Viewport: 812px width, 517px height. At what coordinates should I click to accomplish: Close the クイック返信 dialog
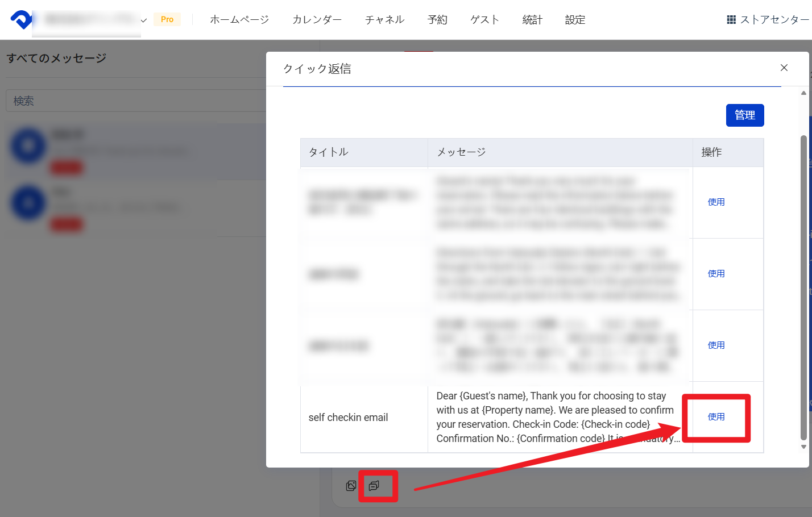coord(784,68)
